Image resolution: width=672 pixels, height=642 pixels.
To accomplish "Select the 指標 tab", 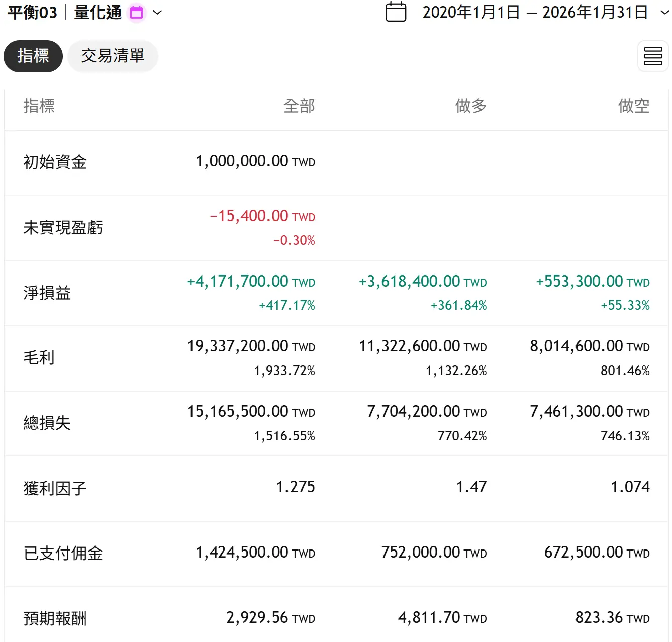I will point(33,56).
